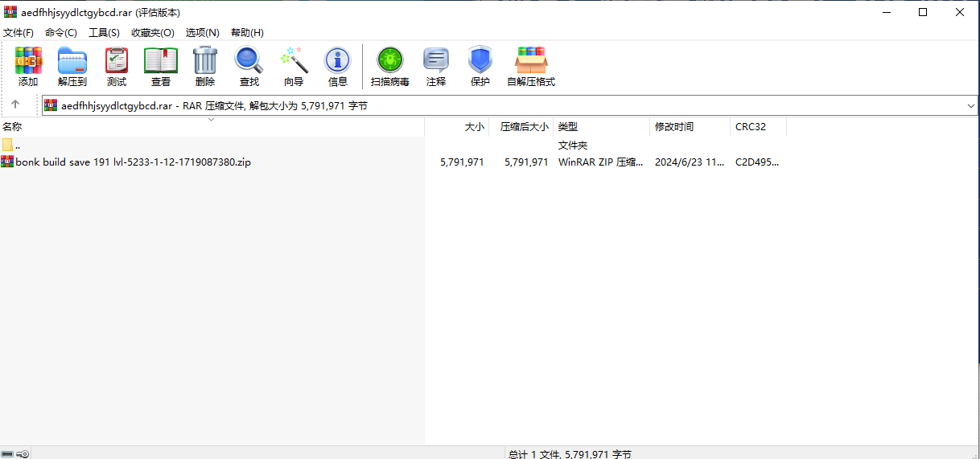Image resolution: width=980 pixels, height=459 pixels.
Task: Select the bonk build save zip file
Action: (134, 162)
